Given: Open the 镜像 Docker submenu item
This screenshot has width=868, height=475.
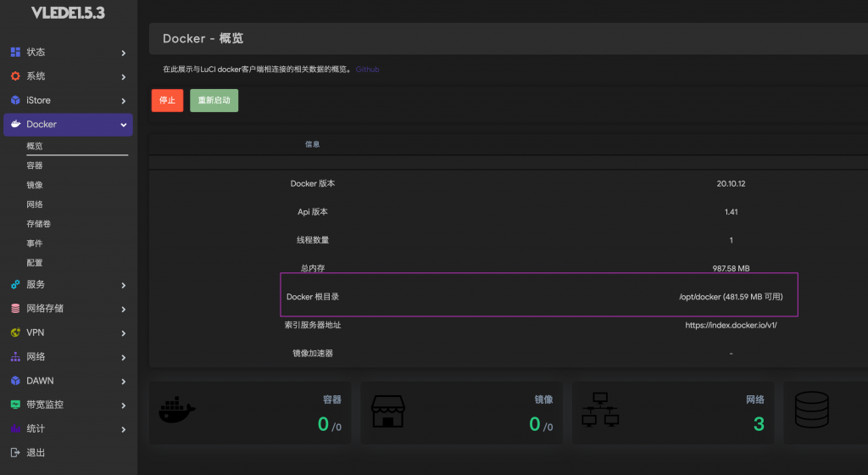Looking at the screenshot, I should click(34, 185).
